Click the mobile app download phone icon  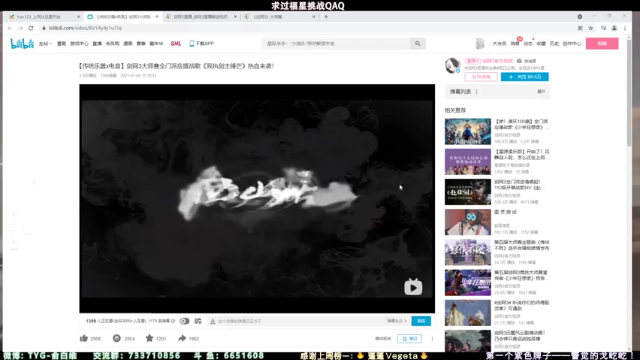pos(191,43)
